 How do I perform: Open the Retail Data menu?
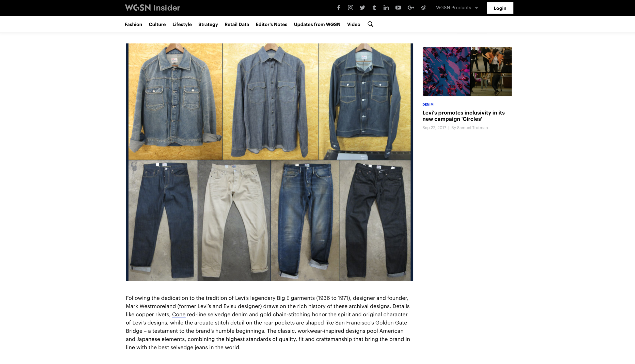point(237,24)
